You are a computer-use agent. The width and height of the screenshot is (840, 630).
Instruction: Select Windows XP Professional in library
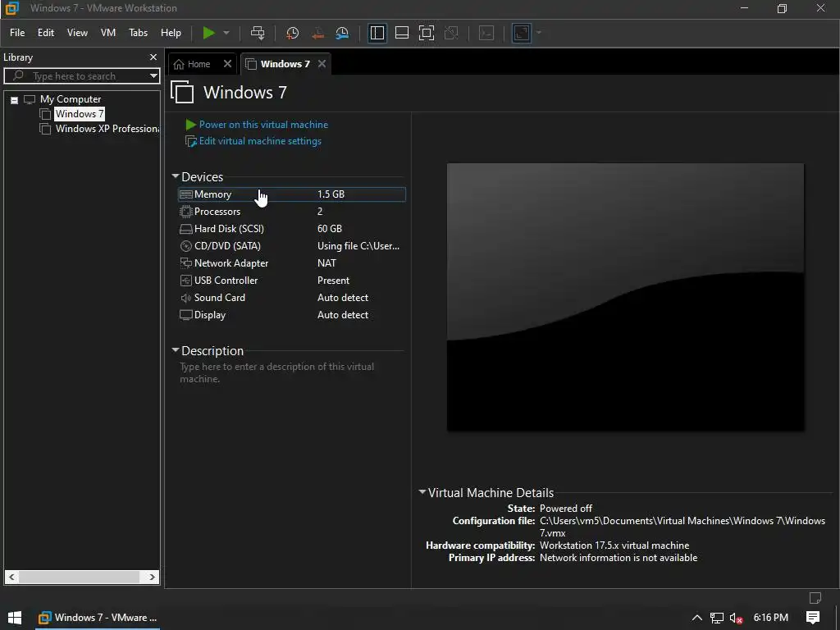(x=107, y=129)
